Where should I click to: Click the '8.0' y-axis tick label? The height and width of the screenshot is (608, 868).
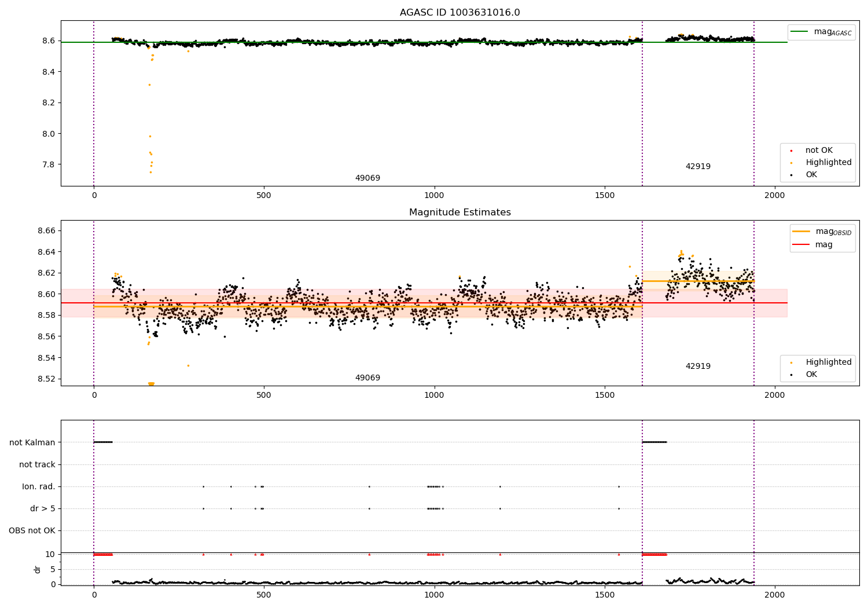click(x=49, y=134)
